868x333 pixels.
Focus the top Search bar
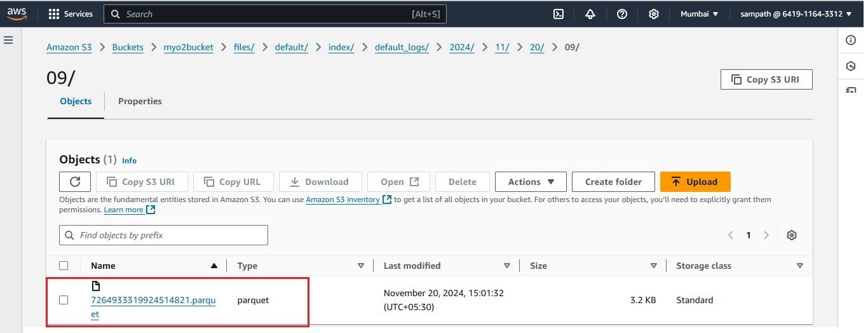pyautogui.click(x=275, y=14)
